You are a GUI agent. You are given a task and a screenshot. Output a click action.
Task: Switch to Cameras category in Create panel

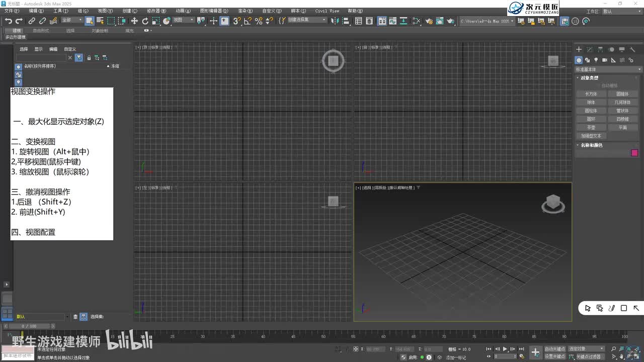tap(605, 60)
